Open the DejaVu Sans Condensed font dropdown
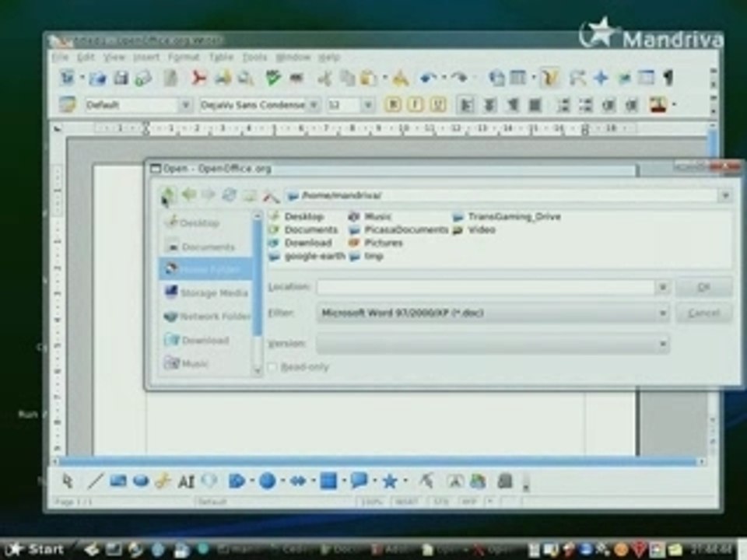 tap(314, 105)
